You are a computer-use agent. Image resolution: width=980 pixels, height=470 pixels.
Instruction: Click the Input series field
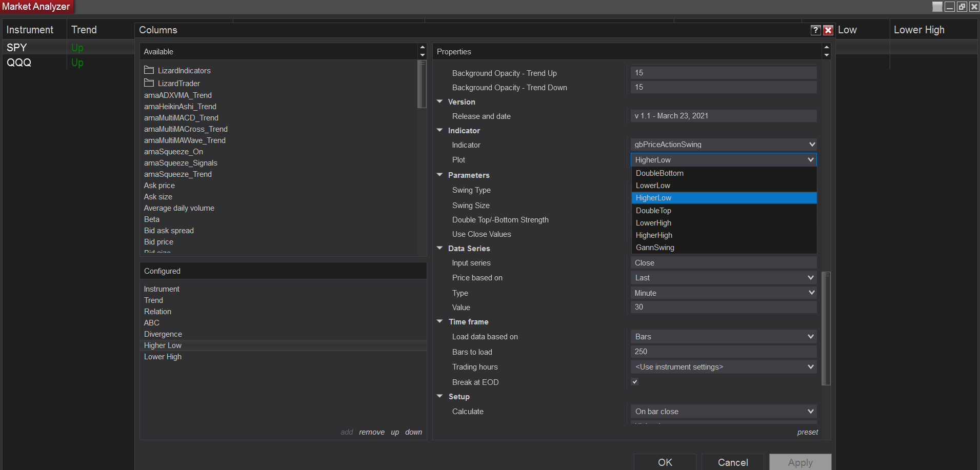pos(724,263)
